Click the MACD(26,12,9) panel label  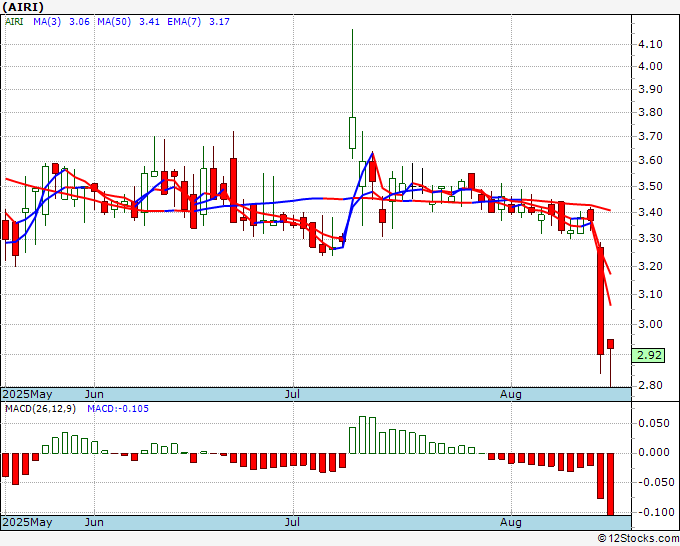coord(40,409)
